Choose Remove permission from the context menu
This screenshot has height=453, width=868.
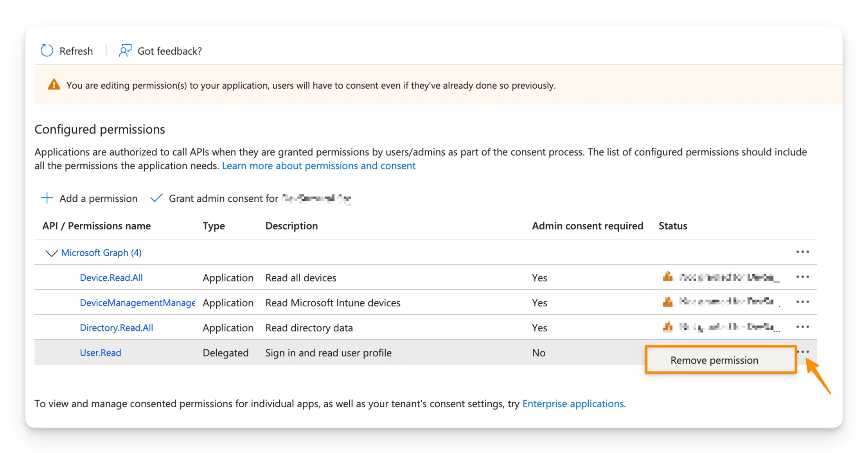click(721, 360)
